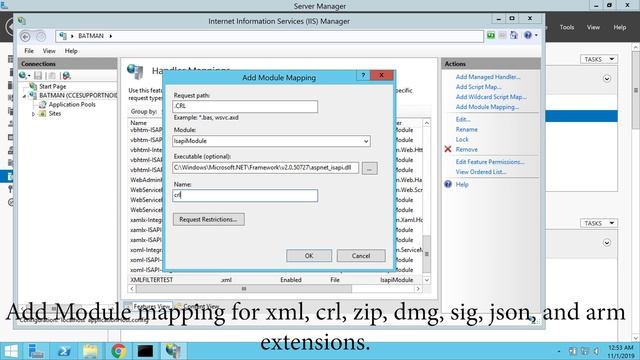
Task: Open Command Prompt from taskbar
Action: click(145, 351)
